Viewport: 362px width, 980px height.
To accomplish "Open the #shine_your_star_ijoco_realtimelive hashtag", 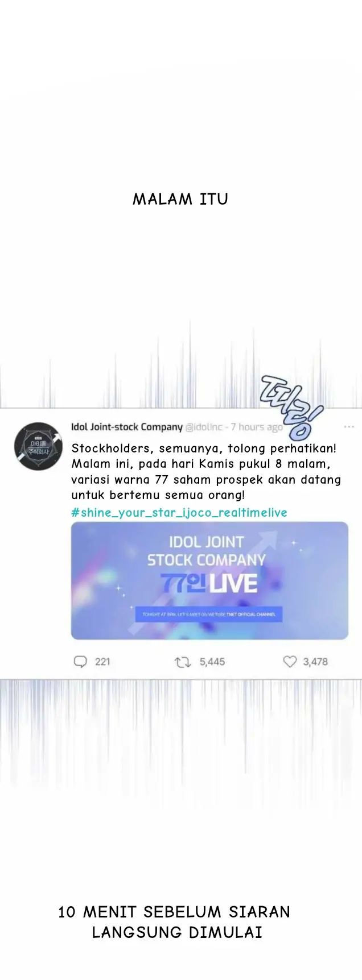I will point(179,513).
